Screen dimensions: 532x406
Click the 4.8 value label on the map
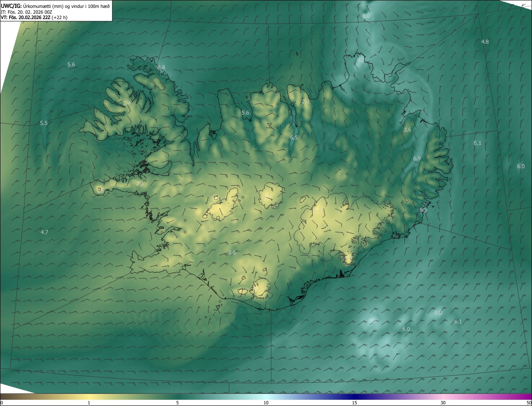(x=485, y=42)
